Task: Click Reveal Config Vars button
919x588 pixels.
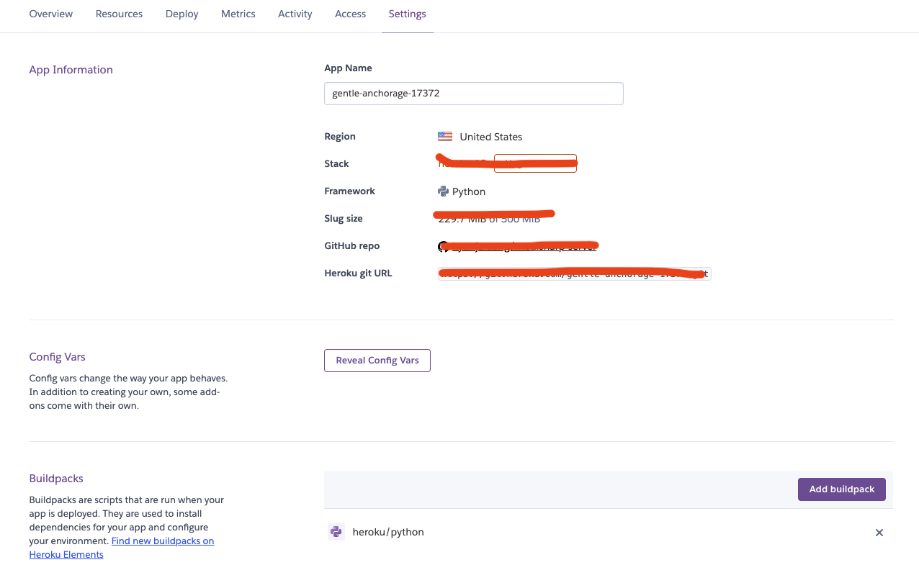Action: click(x=377, y=361)
